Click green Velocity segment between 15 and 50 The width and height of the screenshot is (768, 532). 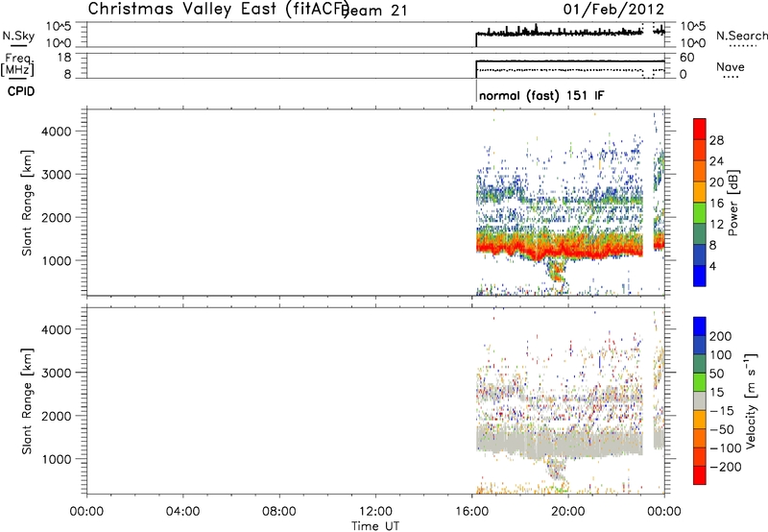point(700,382)
